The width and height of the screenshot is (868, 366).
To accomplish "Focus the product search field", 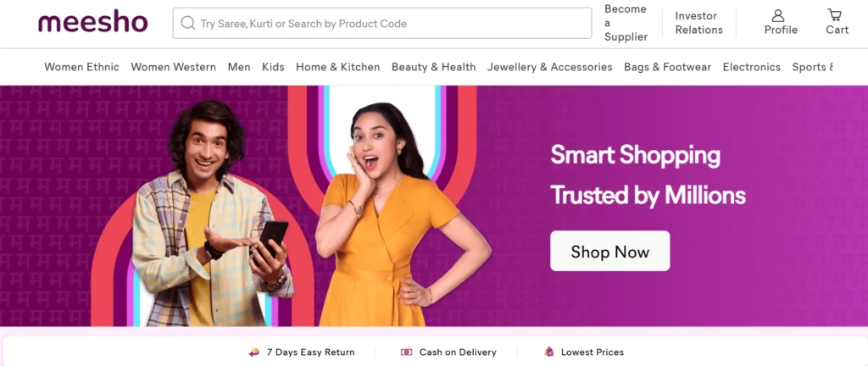I will point(382,23).
